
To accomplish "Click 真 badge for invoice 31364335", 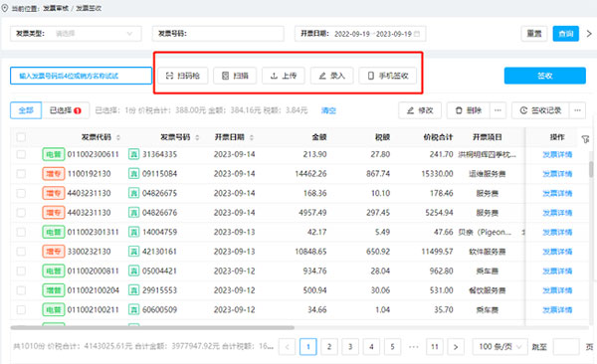I will click(x=133, y=154).
